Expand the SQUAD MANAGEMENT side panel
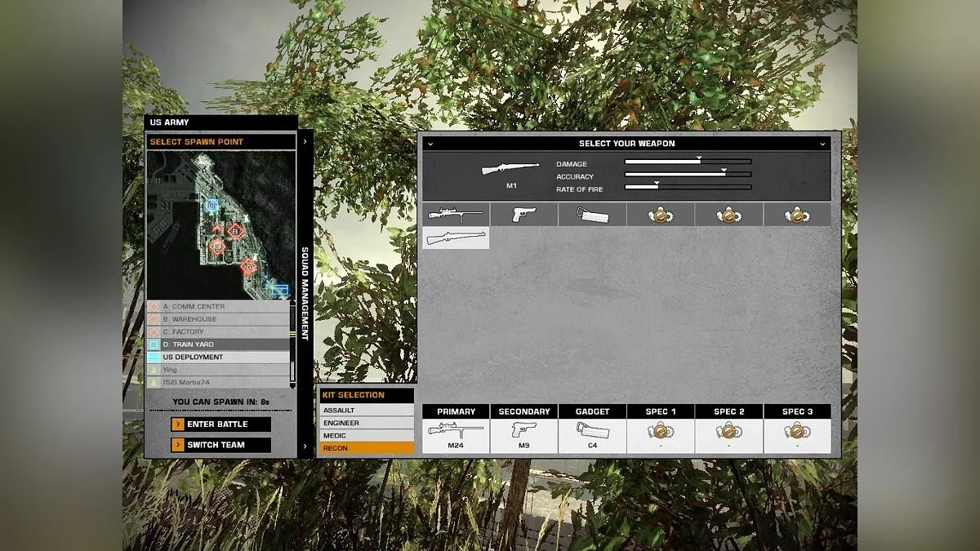980x551 pixels. pos(305,294)
